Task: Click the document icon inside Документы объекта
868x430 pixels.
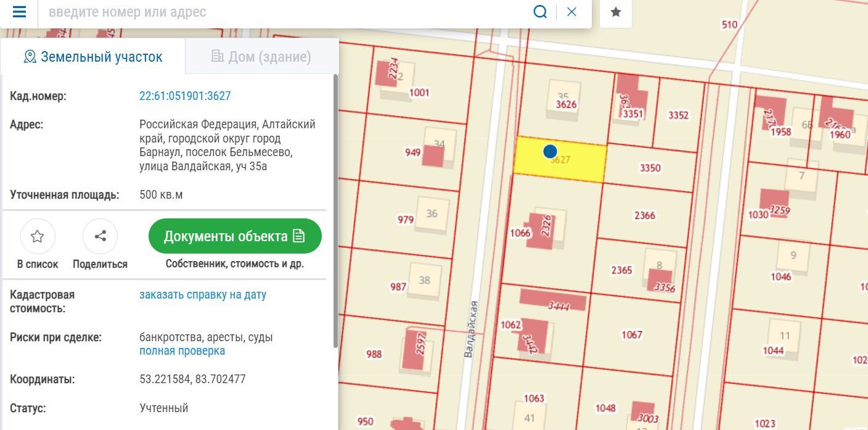Action: (x=299, y=236)
